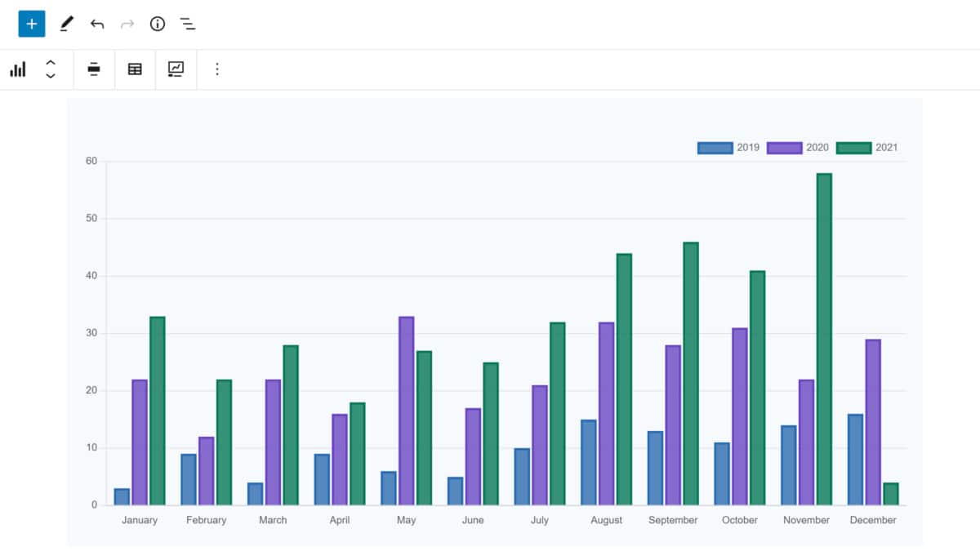Toggle the 2020 dataset legend label
980x551 pixels.
pos(817,148)
